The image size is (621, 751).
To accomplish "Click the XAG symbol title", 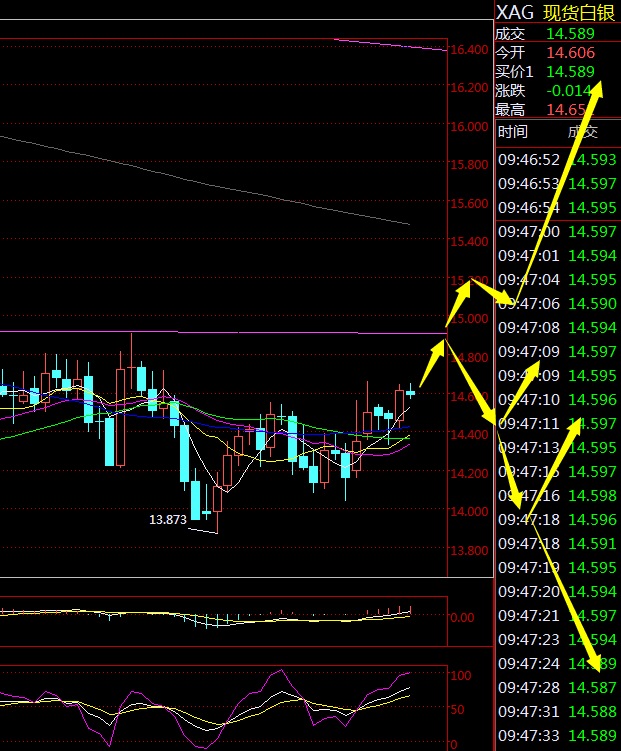I will pyautogui.click(x=515, y=12).
